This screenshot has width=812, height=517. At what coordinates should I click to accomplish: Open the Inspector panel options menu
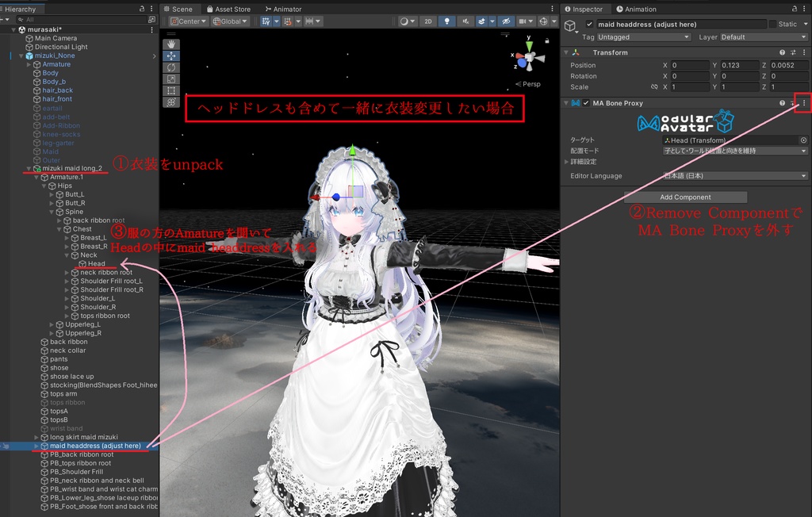[x=804, y=9]
